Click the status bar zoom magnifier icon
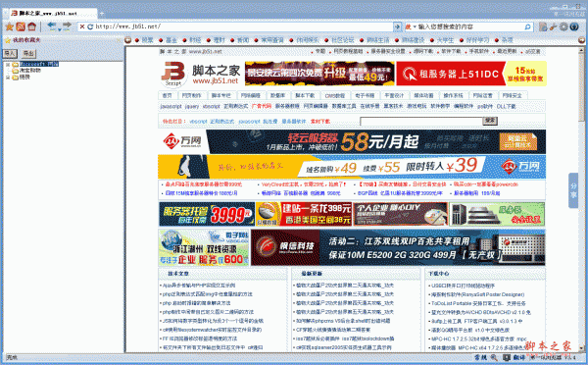588x365 pixels. tap(494, 358)
